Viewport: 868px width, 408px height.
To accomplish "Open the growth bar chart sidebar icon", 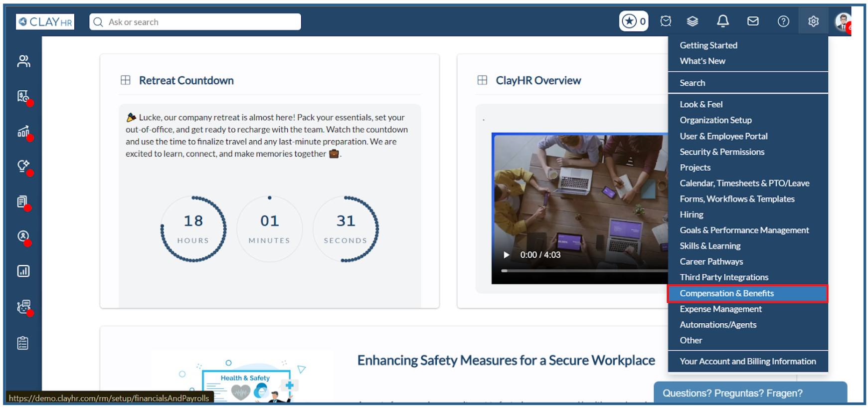I will tap(23, 132).
